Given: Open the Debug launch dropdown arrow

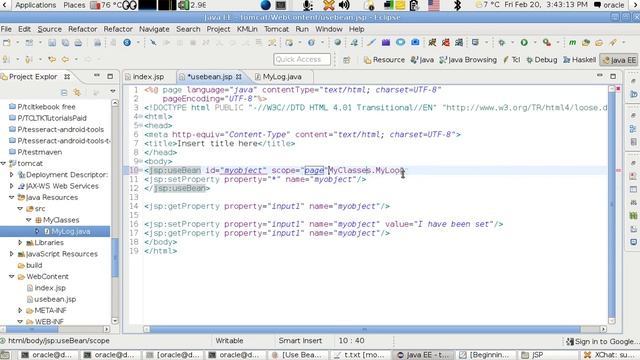Looking at the screenshot, I should [512, 42].
